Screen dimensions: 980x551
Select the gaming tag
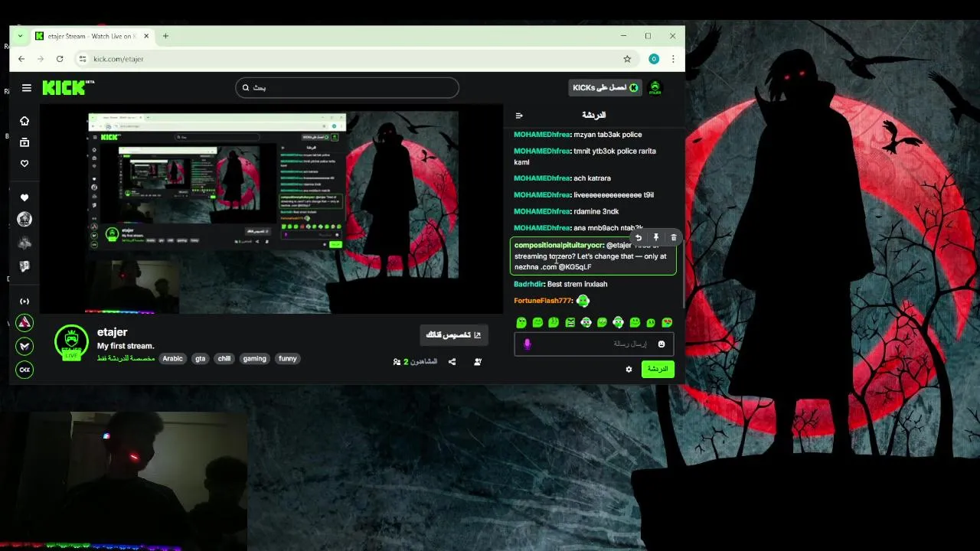click(255, 359)
